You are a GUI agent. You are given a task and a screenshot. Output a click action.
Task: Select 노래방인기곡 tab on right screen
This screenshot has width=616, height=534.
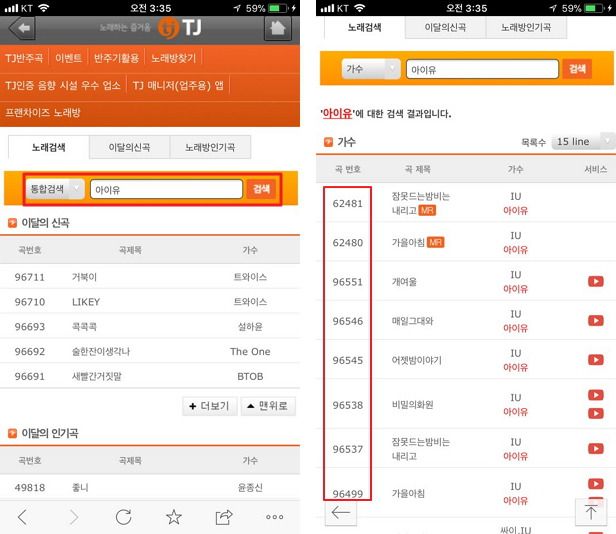(526, 28)
